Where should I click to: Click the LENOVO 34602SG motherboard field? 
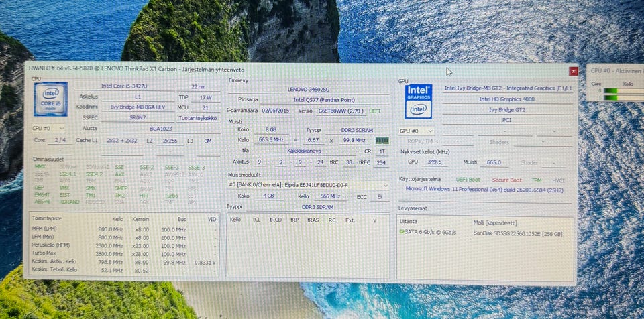308,89
